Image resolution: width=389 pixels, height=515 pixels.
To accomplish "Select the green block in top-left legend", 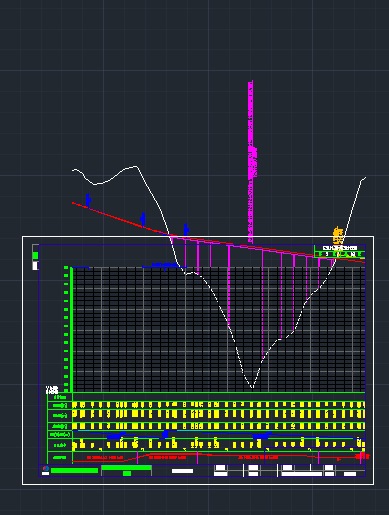I will 35,256.
